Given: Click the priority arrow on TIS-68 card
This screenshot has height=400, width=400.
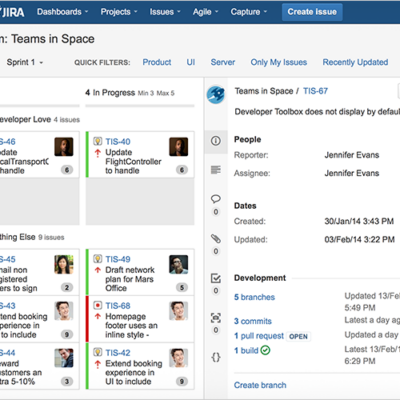Looking at the screenshot, I should (x=98, y=316).
